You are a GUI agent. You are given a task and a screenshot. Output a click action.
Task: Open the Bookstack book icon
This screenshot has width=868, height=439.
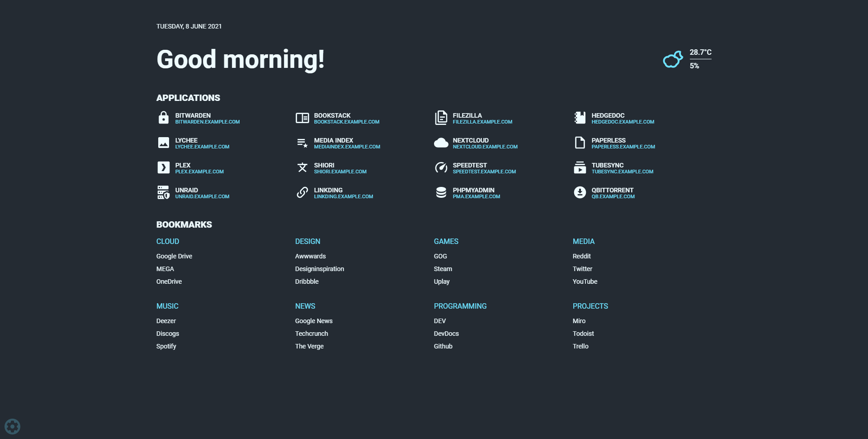(x=302, y=118)
